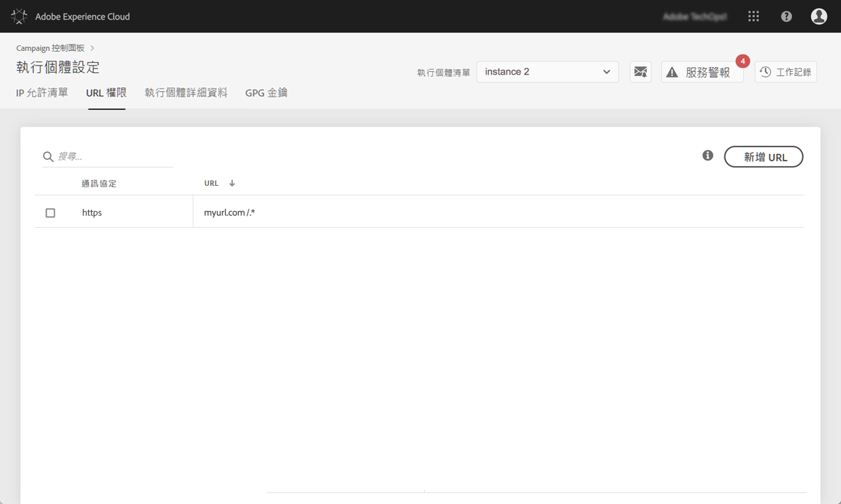Screen dimensions: 841x504
Task: Click the info icon near Add URL
Action: coord(707,156)
